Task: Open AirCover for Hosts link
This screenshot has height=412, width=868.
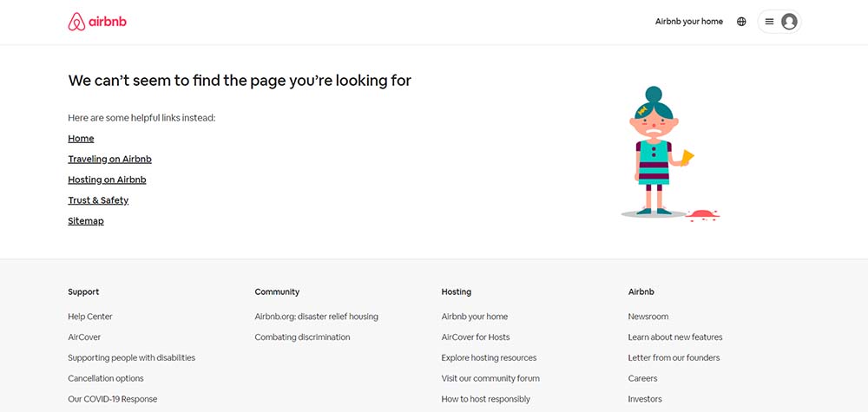Action: [476, 337]
